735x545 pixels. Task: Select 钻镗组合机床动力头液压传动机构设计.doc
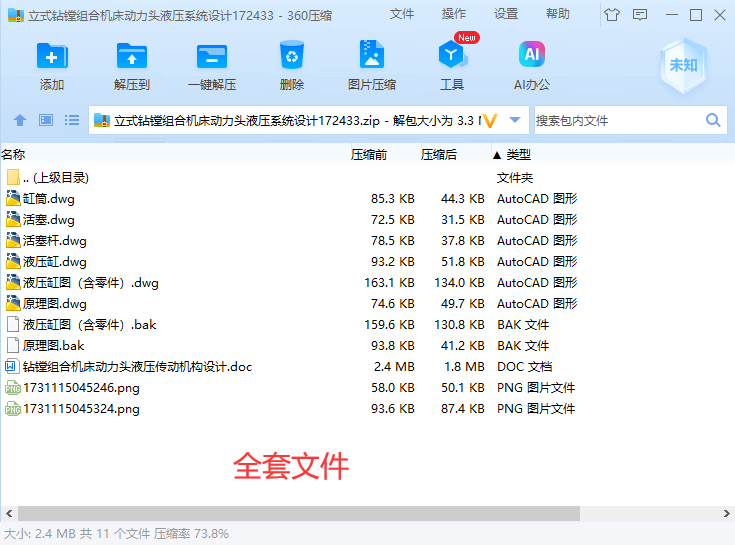pos(137,366)
